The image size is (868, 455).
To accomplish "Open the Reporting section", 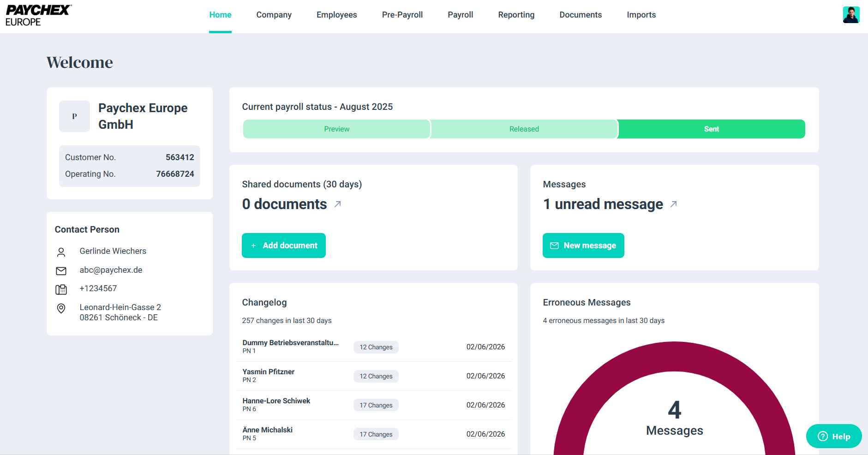I will (516, 15).
